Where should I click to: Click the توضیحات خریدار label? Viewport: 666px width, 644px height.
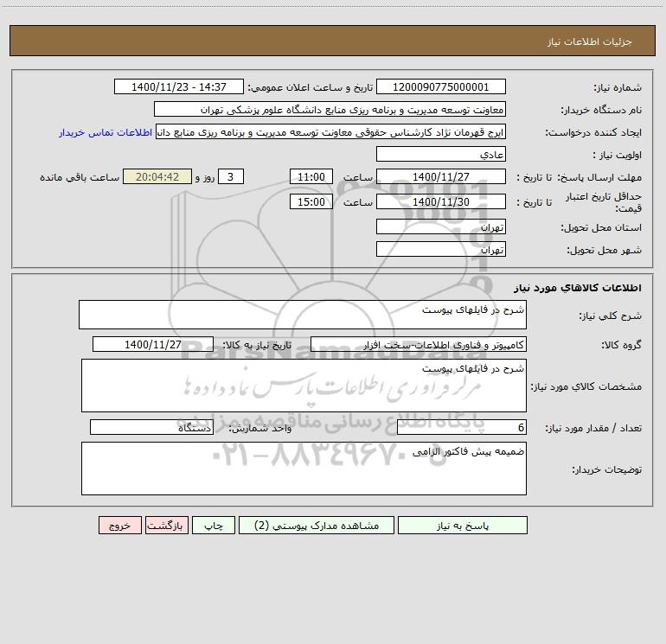606,469
